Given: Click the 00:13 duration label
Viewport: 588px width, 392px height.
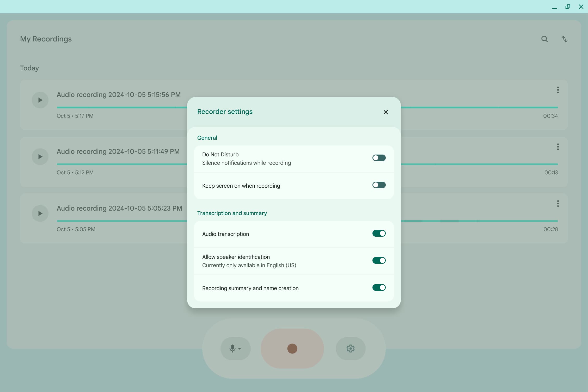Looking at the screenshot, I should [x=551, y=173].
